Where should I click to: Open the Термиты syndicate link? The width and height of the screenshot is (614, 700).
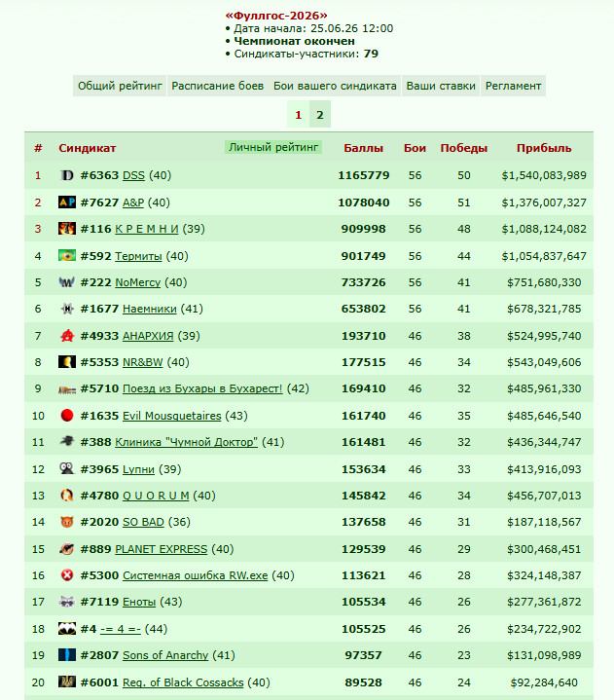pyautogui.click(x=138, y=256)
